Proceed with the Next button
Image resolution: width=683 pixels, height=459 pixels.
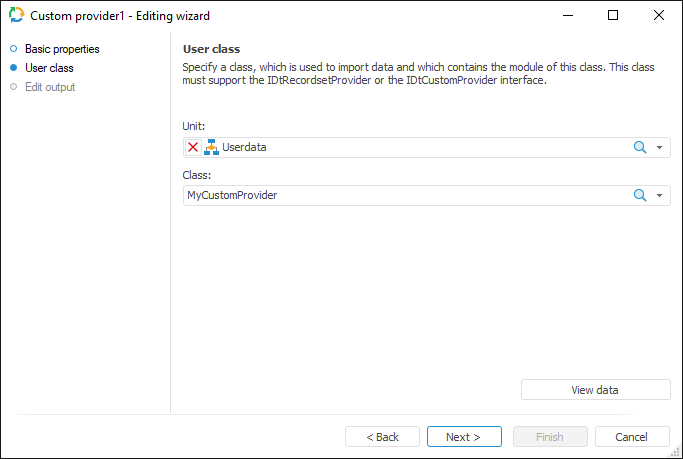tap(464, 437)
